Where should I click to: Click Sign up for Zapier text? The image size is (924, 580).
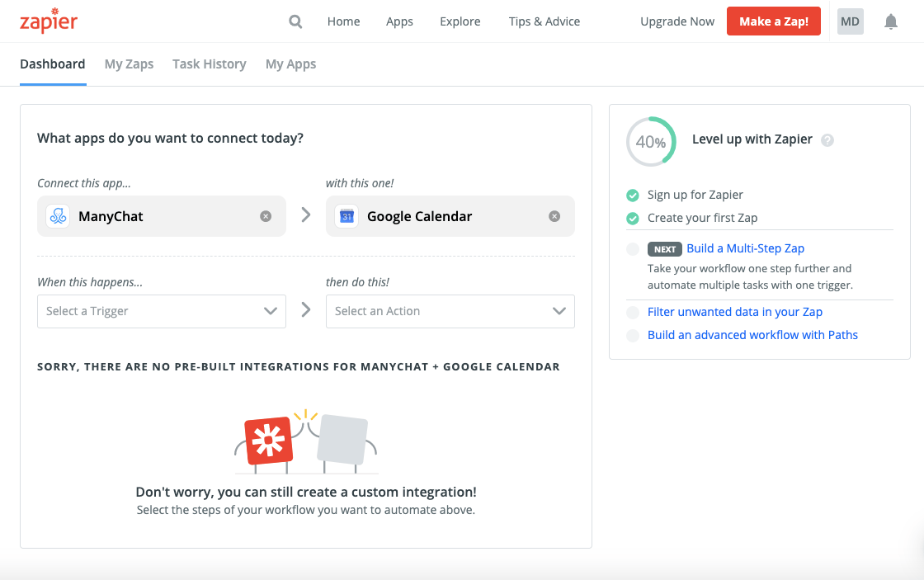click(x=695, y=195)
